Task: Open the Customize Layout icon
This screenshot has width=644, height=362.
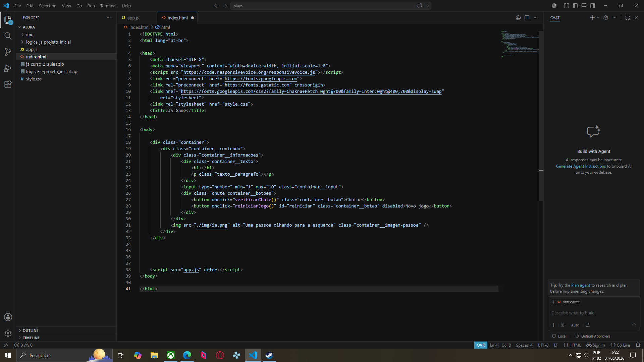Action: pos(567,6)
